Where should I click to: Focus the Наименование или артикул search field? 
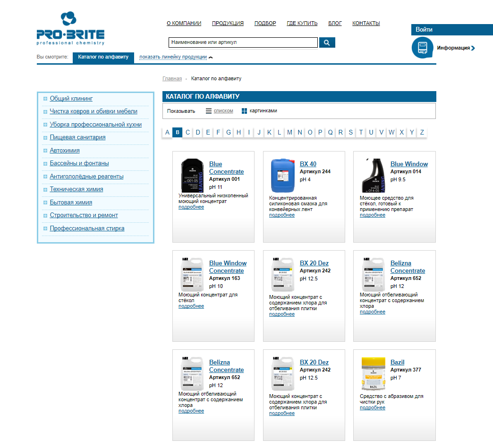pos(243,42)
